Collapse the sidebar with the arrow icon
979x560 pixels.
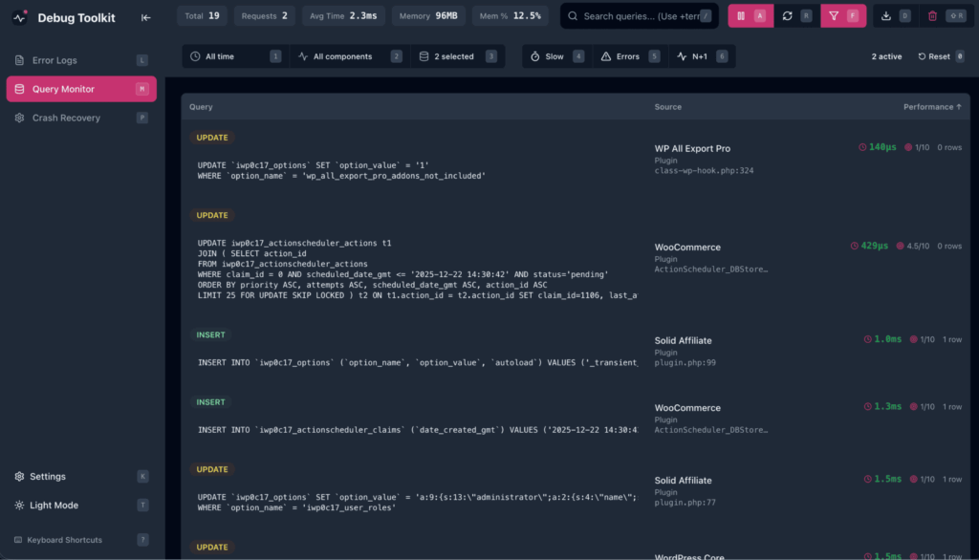pyautogui.click(x=145, y=17)
